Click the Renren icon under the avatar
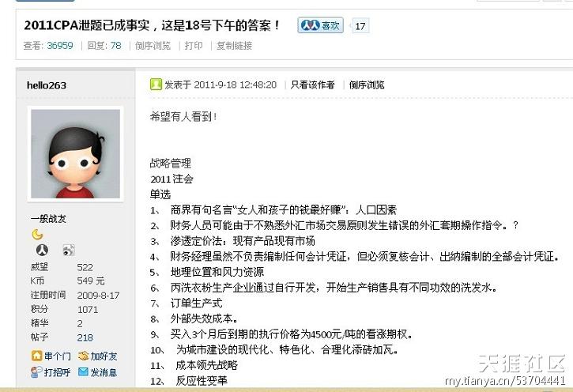The image size is (573, 392). click(42, 250)
